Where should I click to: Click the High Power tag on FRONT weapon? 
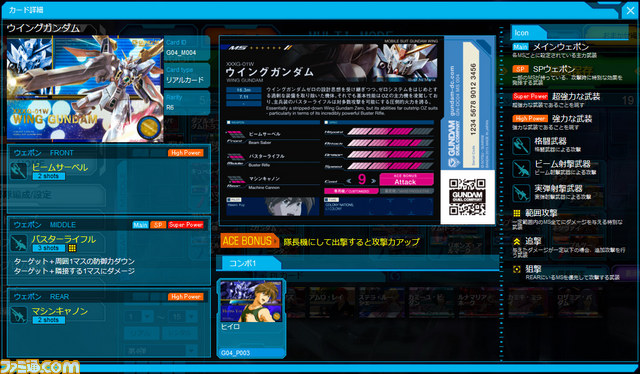[x=186, y=153]
